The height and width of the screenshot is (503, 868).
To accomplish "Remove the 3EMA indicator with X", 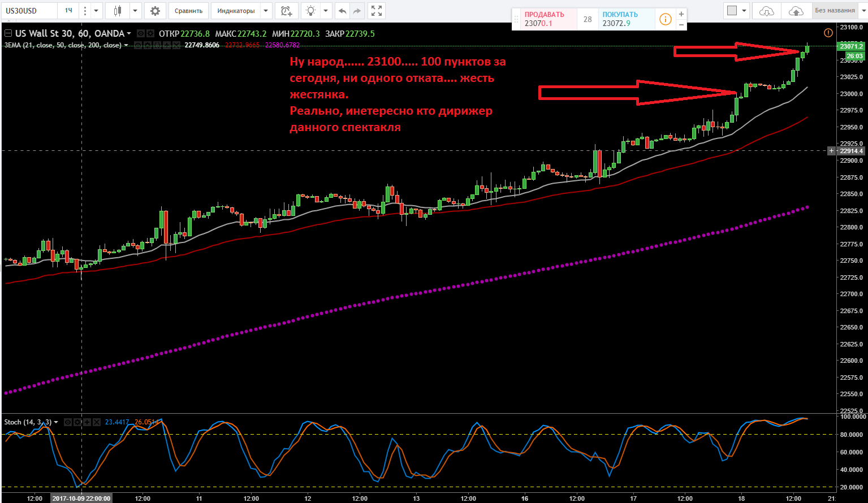I will pos(175,45).
